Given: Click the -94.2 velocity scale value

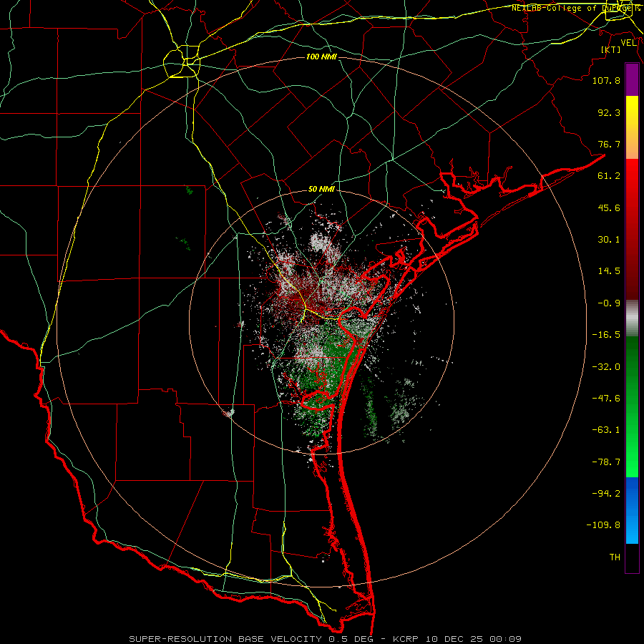Looking at the screenshot, I should coord(606,493).
